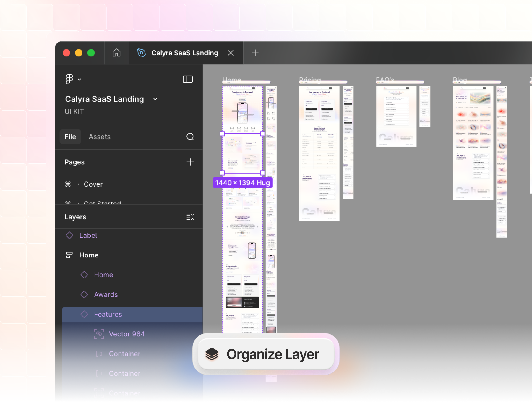This screenshot has height=402, width=532.
Task: Click the search icon beside Assets
Action: tap(190, 137)
